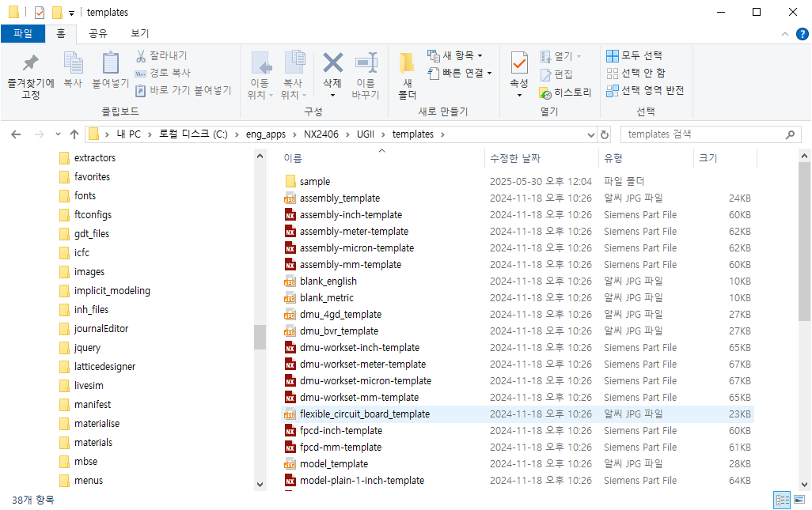The image size is (812, 510).
Task: Select model-plain-1-inch-template file
Action: tap(362, 481)
